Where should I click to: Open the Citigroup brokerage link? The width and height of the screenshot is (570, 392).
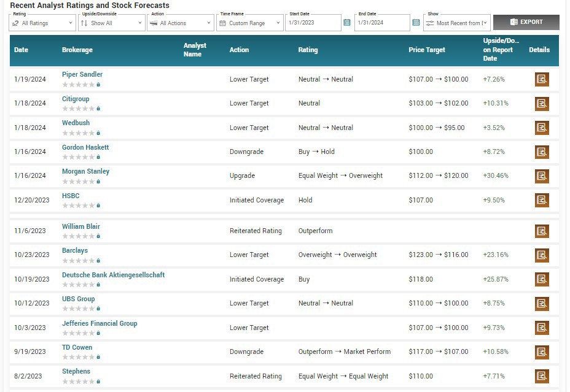76,99
